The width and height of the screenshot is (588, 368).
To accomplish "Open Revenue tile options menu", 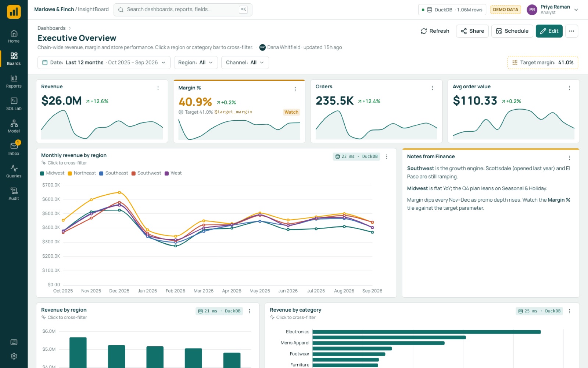I will 158,88.
